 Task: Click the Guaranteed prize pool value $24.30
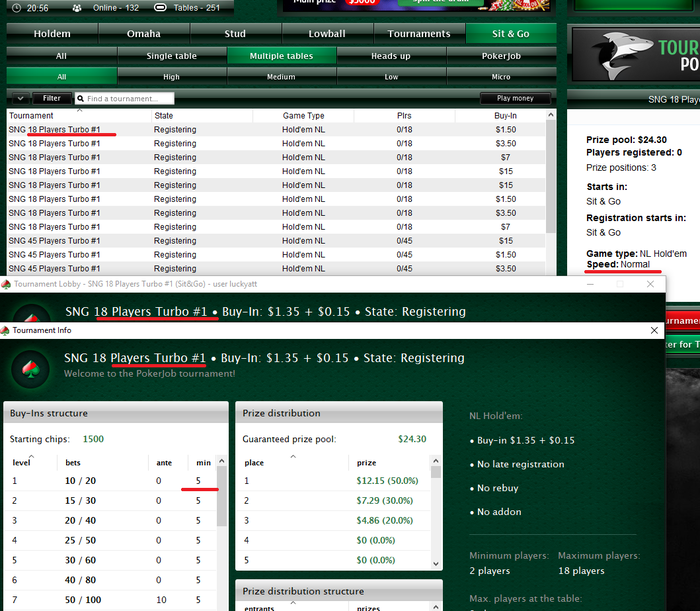coord(412,439)
